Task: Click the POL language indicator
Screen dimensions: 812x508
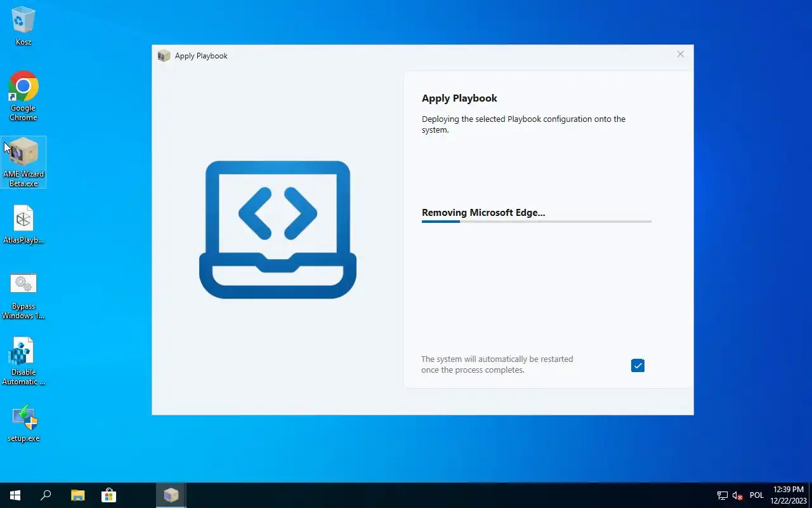Action: 757,495
